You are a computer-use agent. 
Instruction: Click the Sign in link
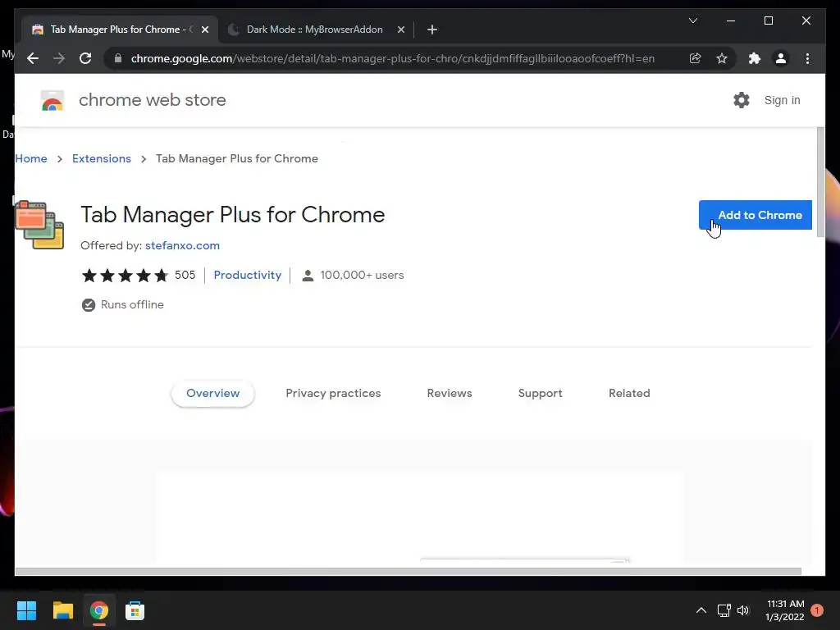point(782,100)
